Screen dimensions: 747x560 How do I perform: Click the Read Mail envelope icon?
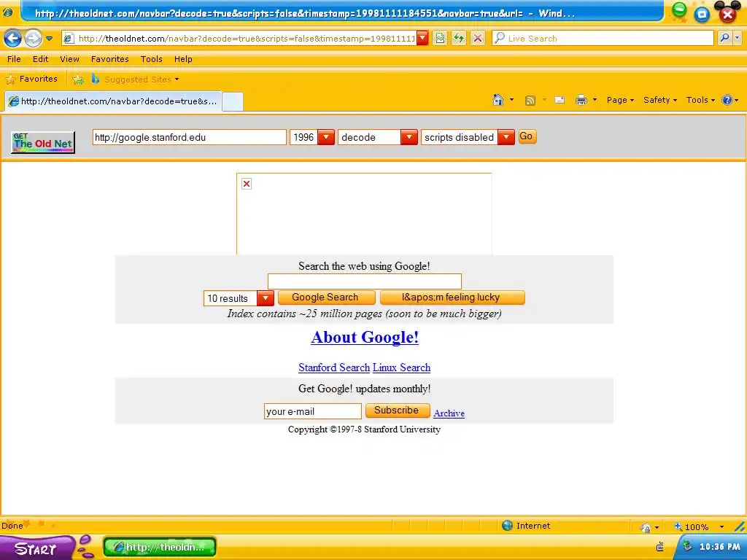click(x=560, y=100)
